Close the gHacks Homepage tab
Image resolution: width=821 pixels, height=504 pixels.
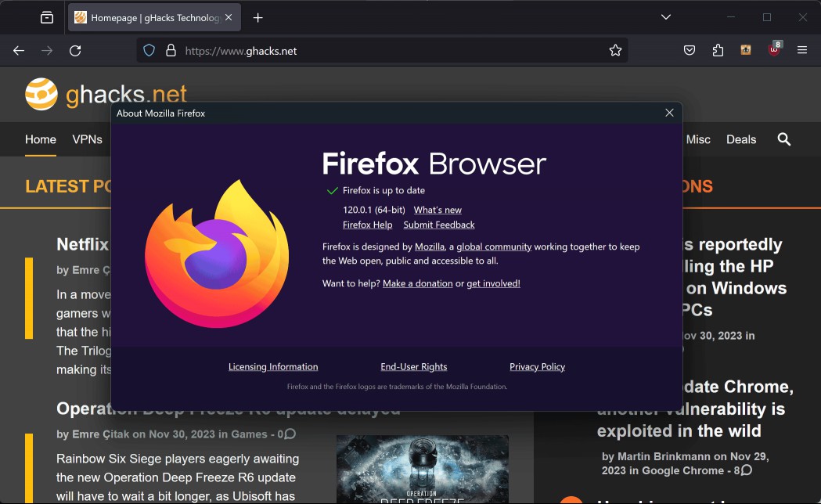coord(229,17)
